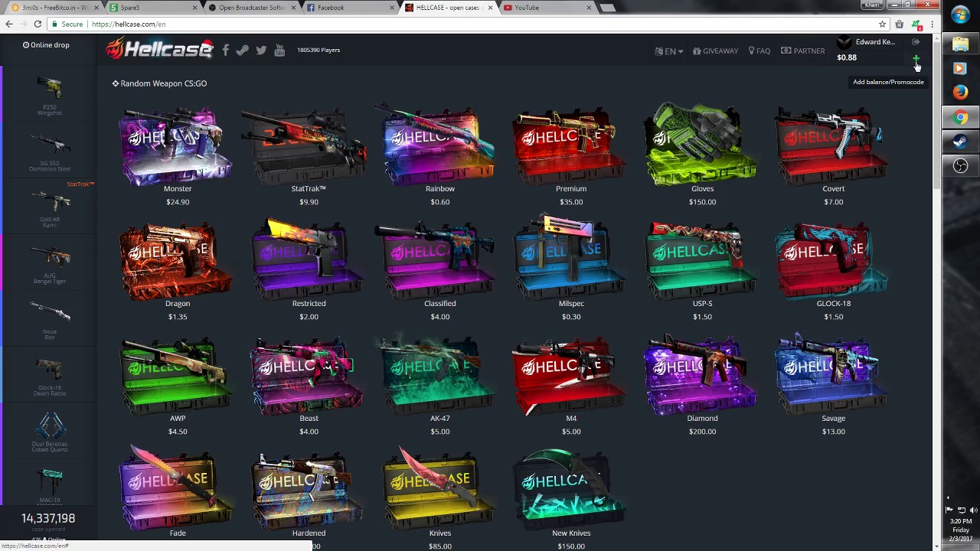Open Windows Media Player from taskbar
The image size is (980, 551).
pos(960,68)
